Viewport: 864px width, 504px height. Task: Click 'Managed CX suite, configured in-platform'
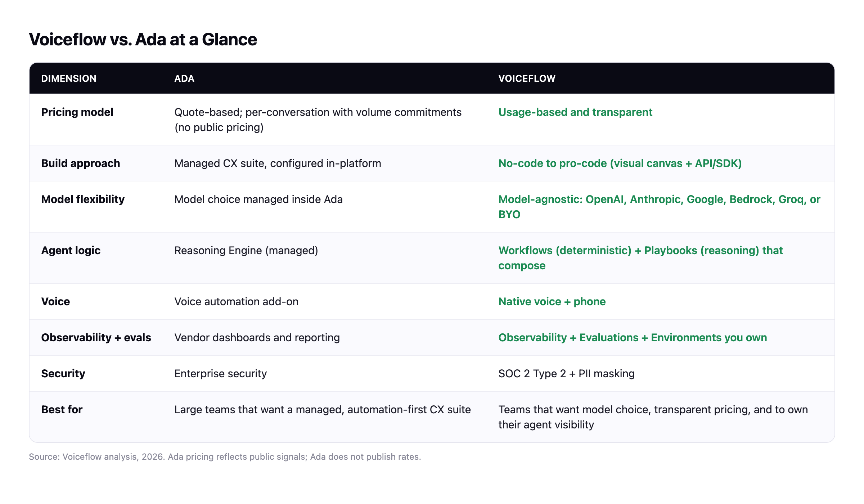pos(278,163)
